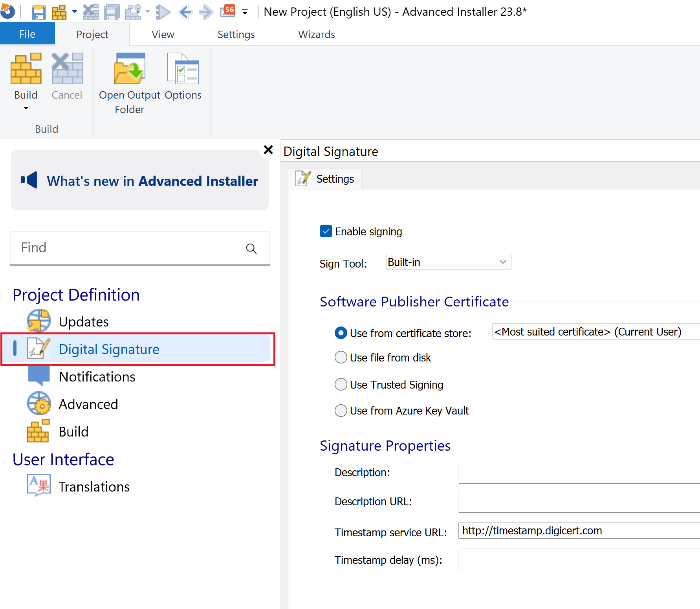Click the Project Definition section heading
Viewport: 700px width, 609px height.
coord(76,295)
